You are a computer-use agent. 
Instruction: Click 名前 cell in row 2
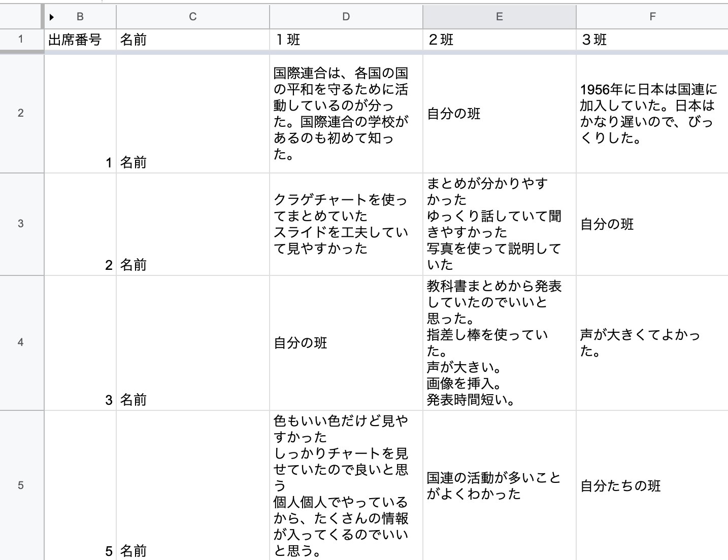click(x=193, y=113)
